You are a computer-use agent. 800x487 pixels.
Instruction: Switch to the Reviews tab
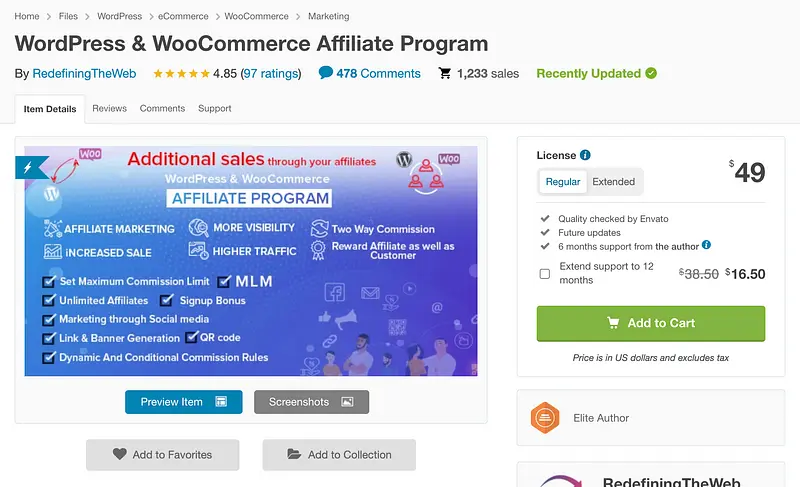[x=109, y=108]
